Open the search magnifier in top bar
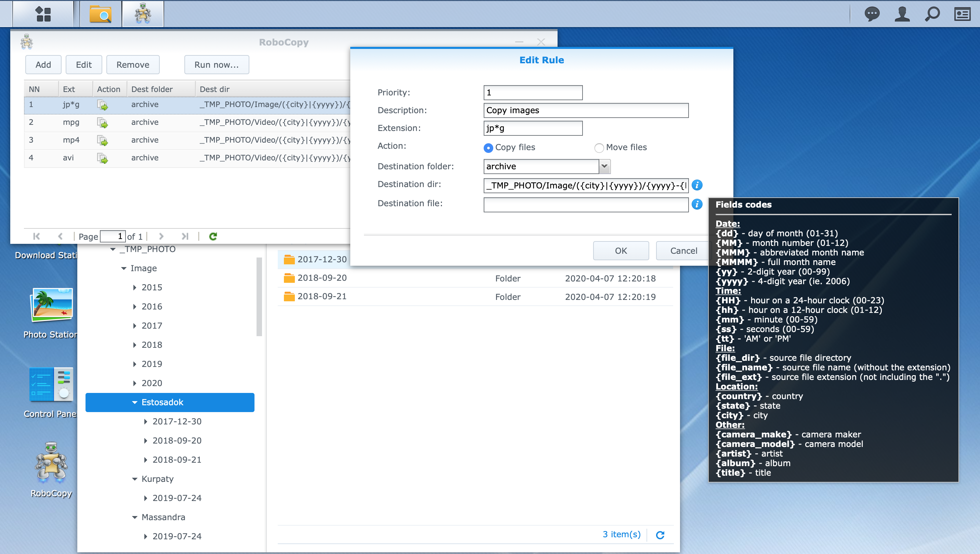 (x=932, y=14)
